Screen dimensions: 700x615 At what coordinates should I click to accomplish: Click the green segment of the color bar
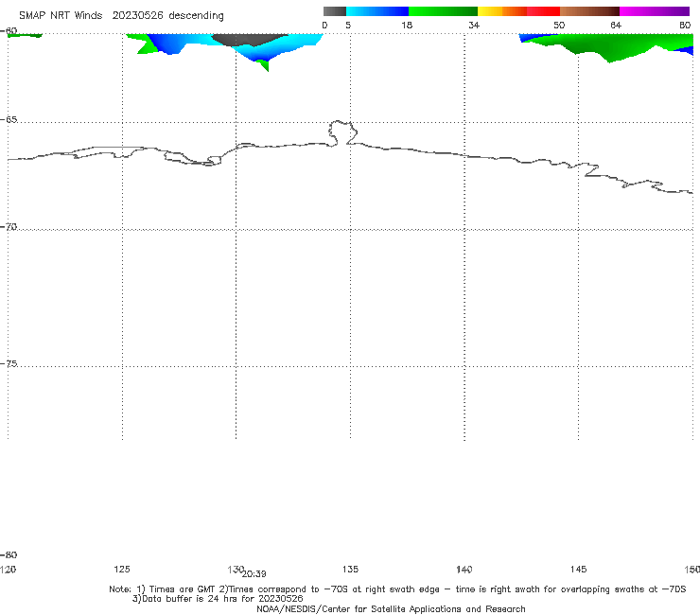[443, 11]
